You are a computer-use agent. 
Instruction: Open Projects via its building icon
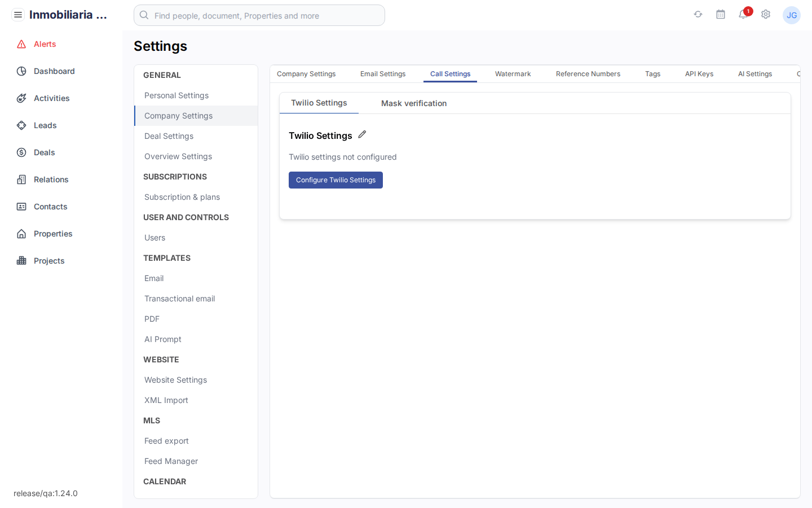(x=21, y=261)
